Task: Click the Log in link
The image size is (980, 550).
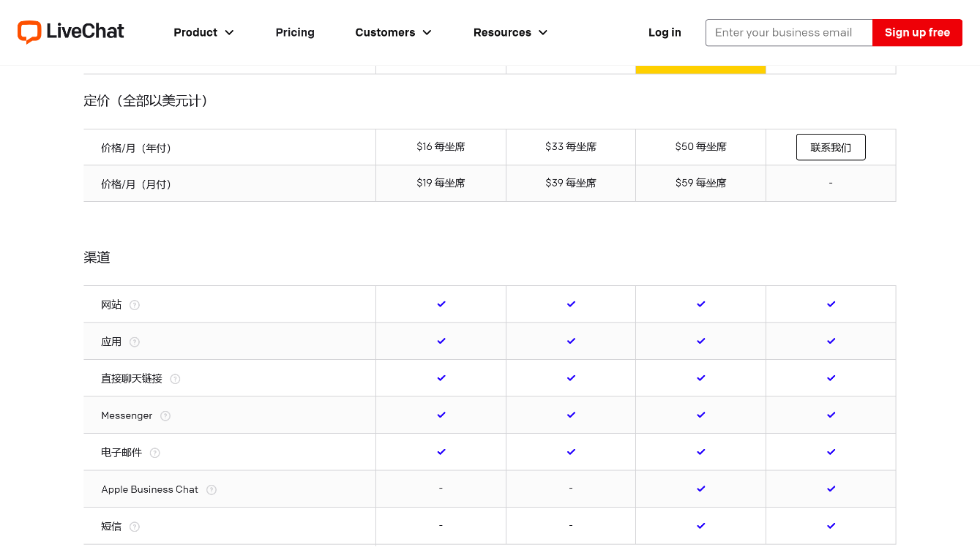Action: tap(665, 32)
